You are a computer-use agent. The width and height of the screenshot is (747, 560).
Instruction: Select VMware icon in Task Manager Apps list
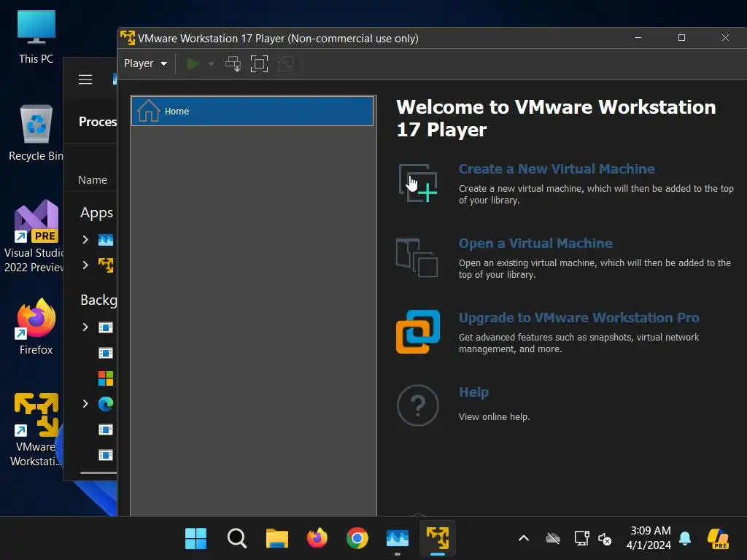point(106,265)
